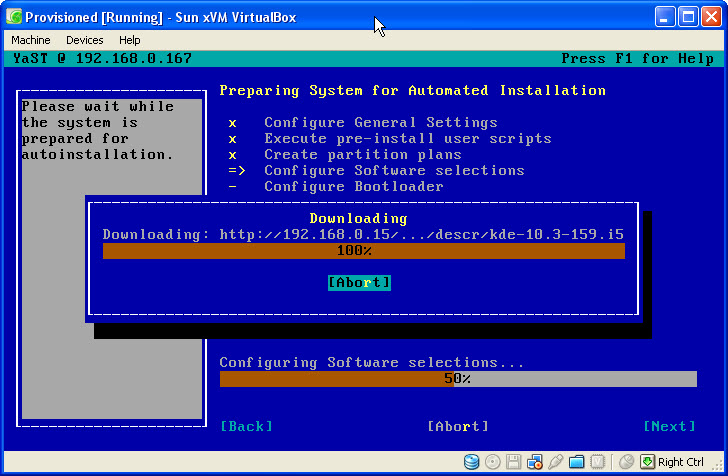Click the network adapter status icon
The height and width of the screenshot is (476, 728).
pos(534,462)
